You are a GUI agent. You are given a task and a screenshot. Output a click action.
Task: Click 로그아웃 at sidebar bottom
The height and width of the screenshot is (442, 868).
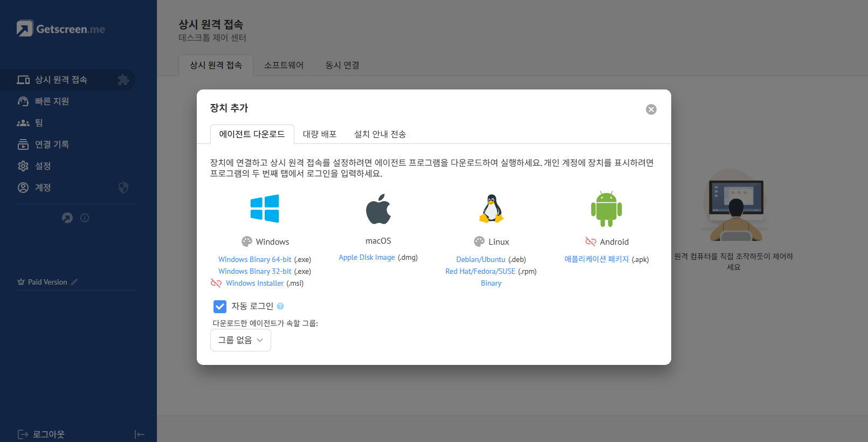(x=41, y=434)
